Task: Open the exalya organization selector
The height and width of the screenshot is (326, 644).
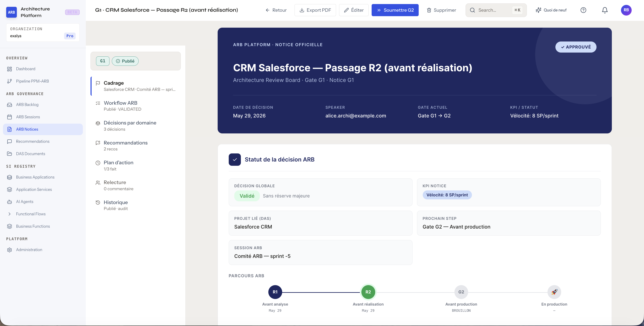Action: point(43,33)
